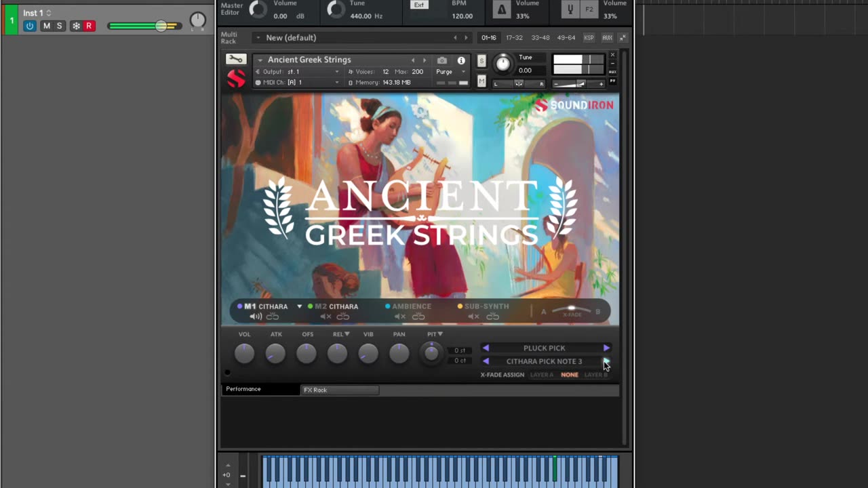Screen dimensions: 868x488
Task: Assign X-Fade to Layer A
Action: coord(541,375)
